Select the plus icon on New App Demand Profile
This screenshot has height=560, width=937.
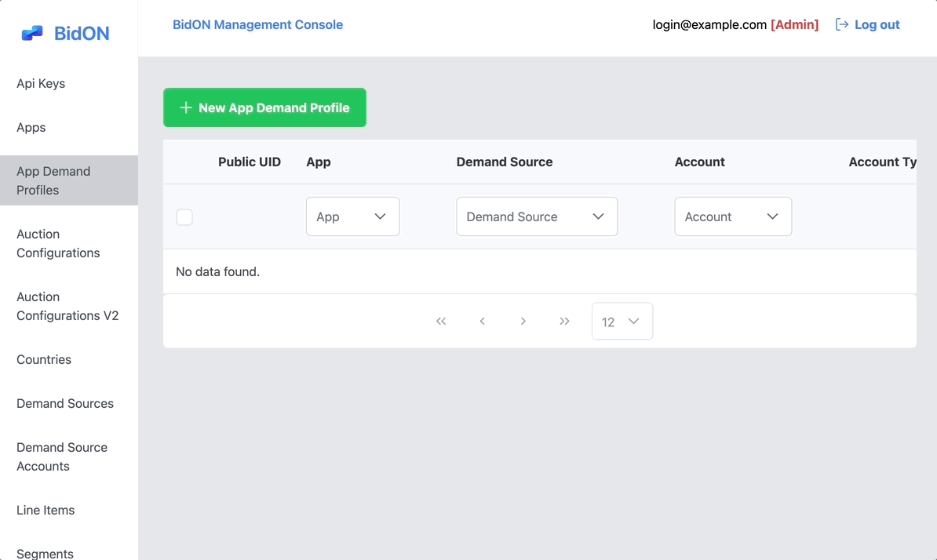click(185, 107)
